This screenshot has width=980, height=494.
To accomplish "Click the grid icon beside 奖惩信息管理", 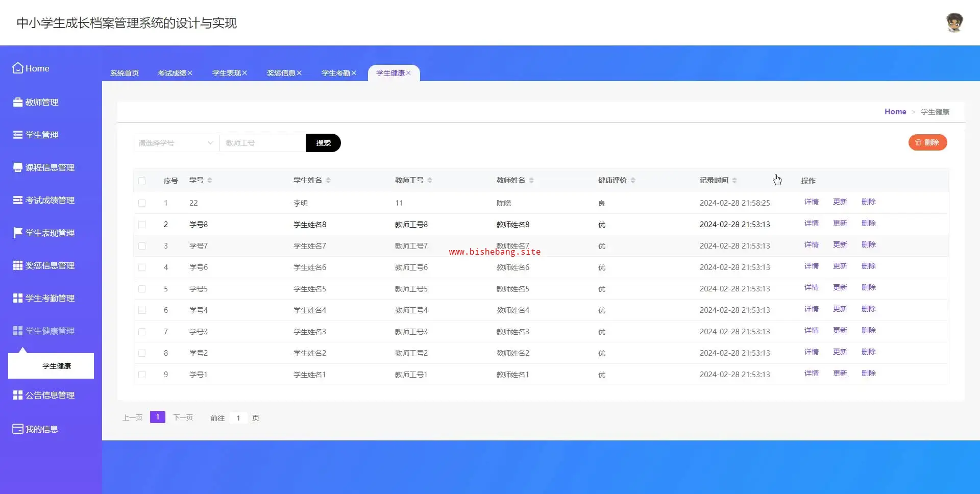I will [x=18, y=265].
